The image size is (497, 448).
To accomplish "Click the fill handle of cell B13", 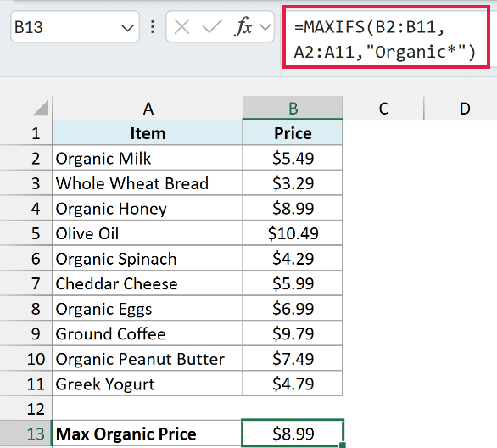I will [x=343, y=445].
